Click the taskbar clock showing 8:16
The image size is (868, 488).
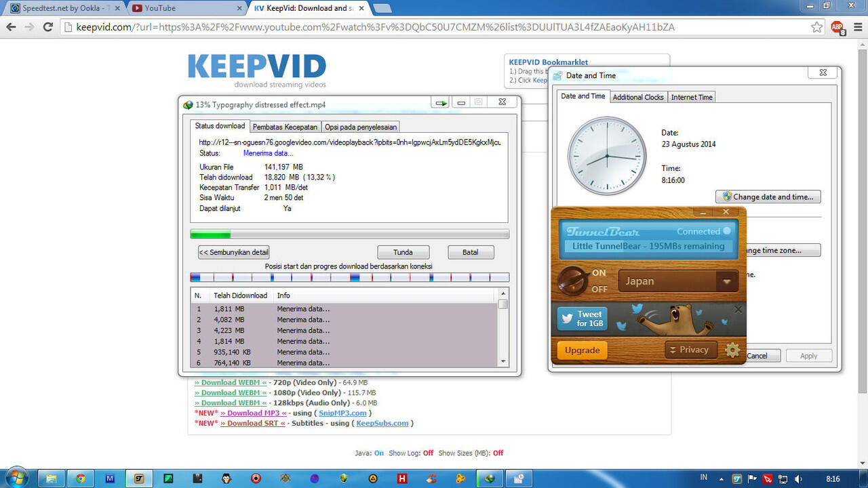pos(833,479)
